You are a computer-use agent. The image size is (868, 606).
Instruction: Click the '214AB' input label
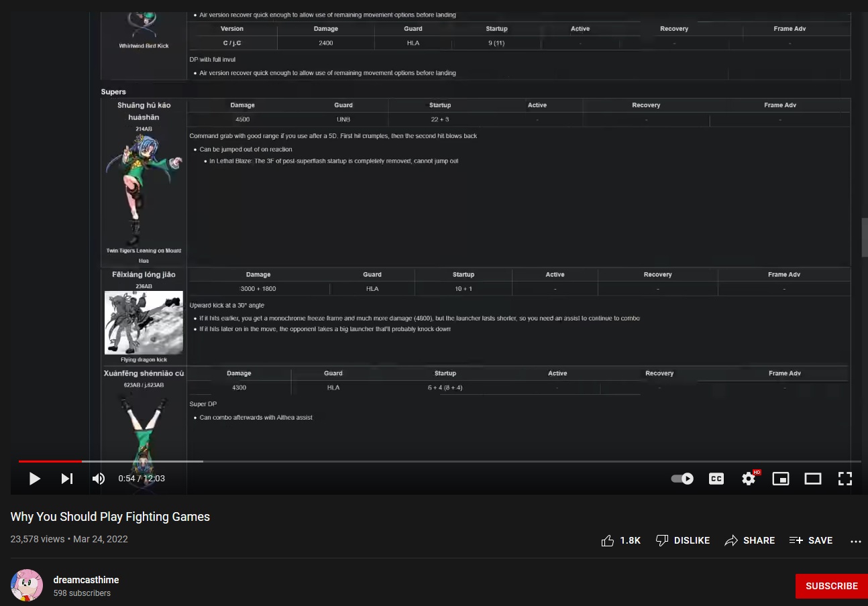(x=144, y=129)
